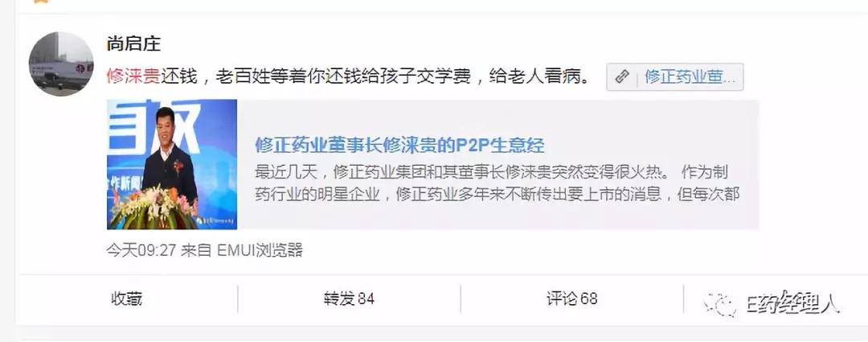Click the article summary starting 最近几天

click(x=497, y=183)
